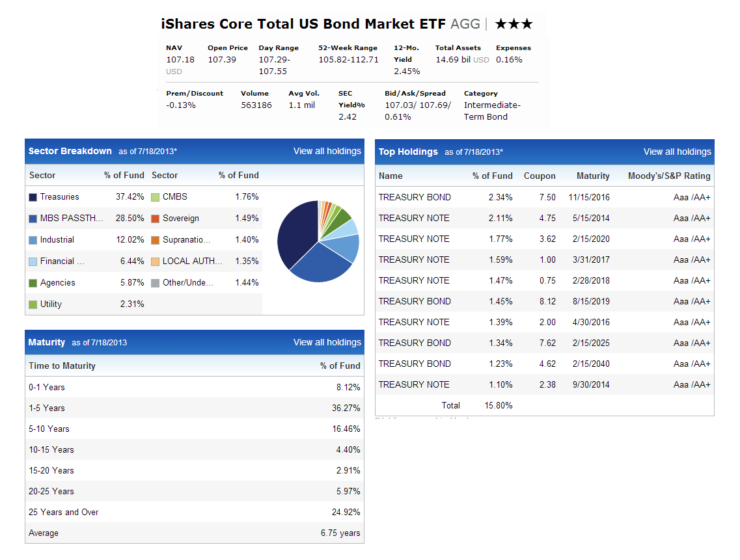Select maturity date 2/15/2040
This screenshot has width=740, height=560.
[591, 364]
